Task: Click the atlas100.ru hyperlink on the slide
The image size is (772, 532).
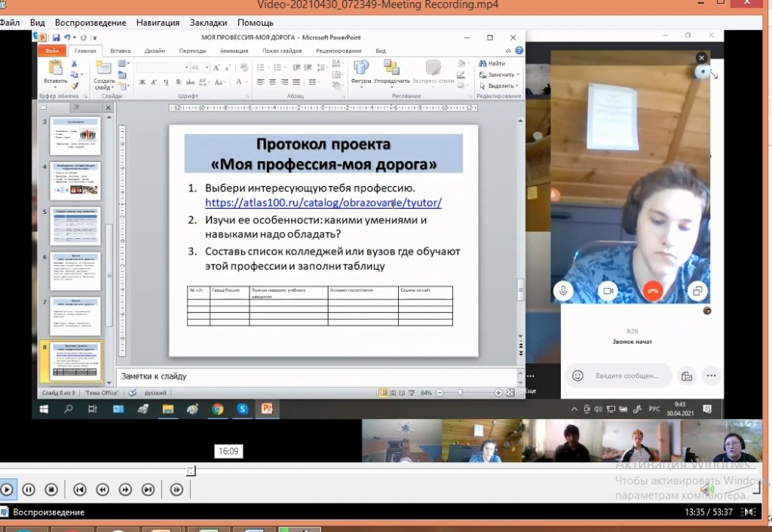Action: [323, 203]
